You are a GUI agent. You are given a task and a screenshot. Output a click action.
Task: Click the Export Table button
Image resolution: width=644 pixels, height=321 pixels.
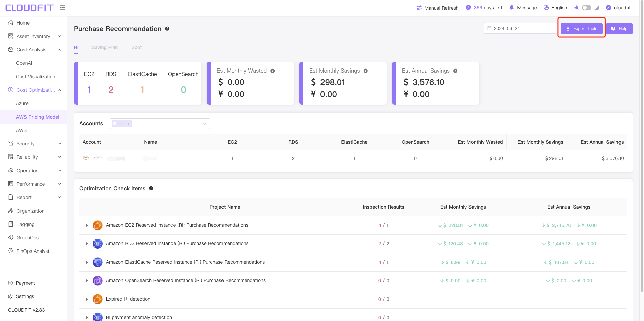click(582, 29)
